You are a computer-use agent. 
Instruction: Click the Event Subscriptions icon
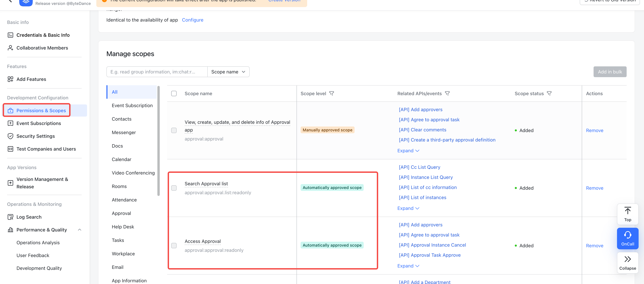click(x=10, y=123)
